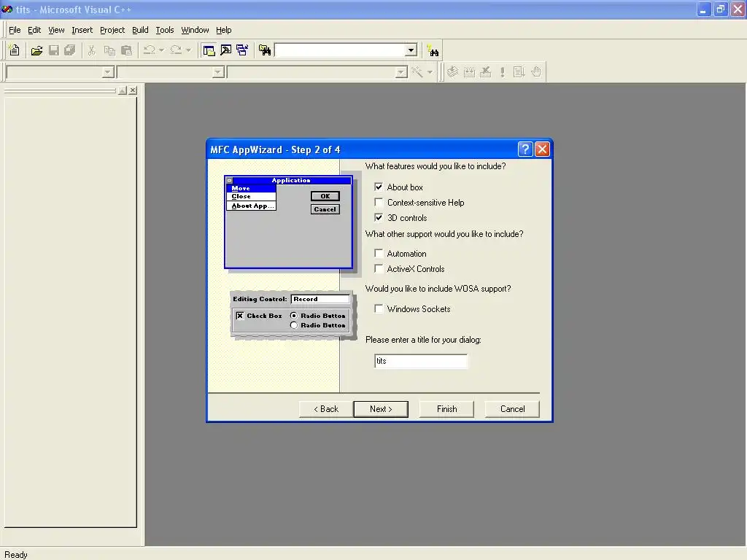Open the Window List icon
This screenshot has width=747, height=560.
[x=242, y=50]
